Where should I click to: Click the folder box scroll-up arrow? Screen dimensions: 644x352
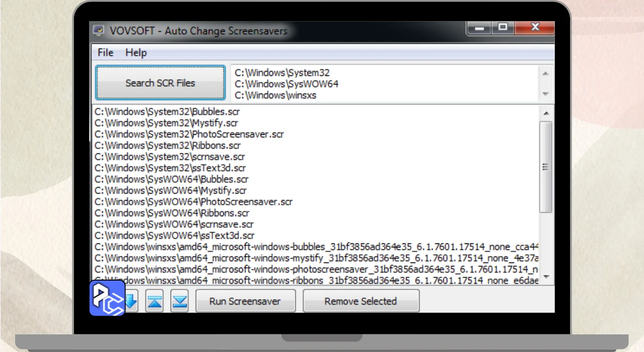545,73
